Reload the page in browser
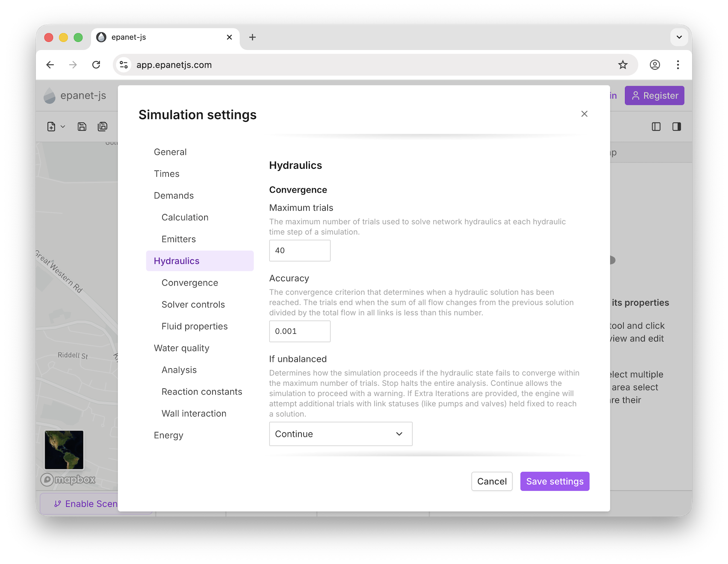The height and width of the screenshot is (564, 728). tap(96, 65)
